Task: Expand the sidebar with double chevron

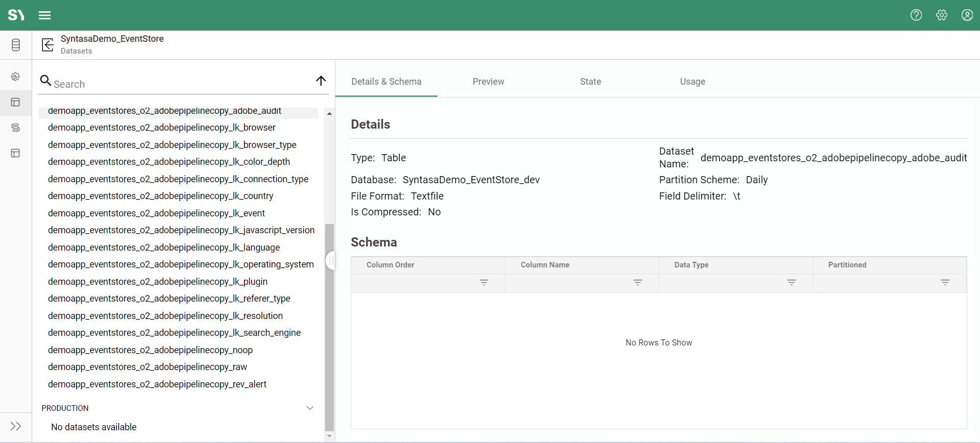Action: click(16, 426)
